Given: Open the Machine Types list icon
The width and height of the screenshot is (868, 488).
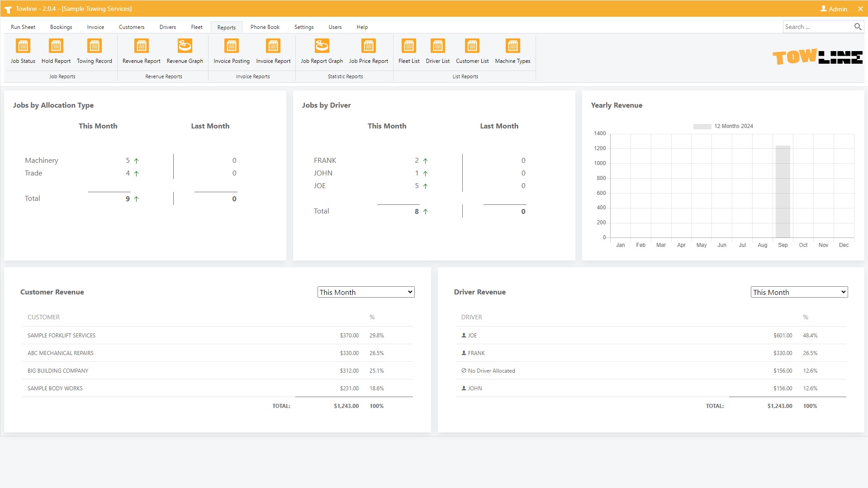Looking at the screenshot, I should click(x=512, y=46).
